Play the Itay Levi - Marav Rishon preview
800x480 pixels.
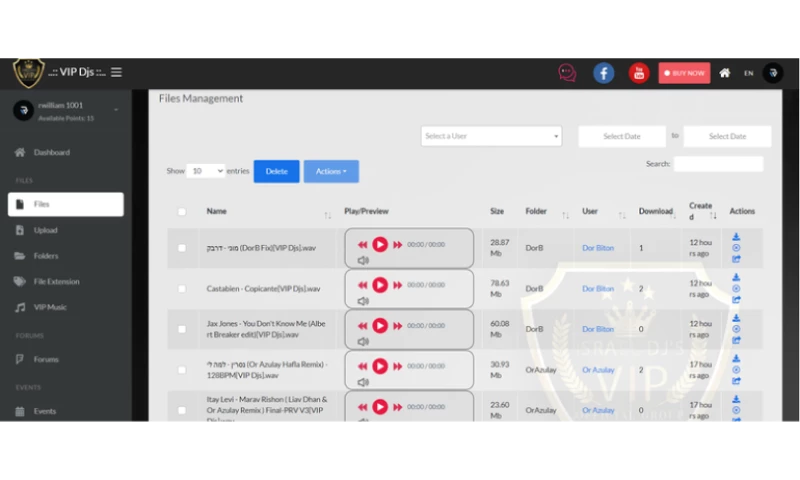click(380, 407)
